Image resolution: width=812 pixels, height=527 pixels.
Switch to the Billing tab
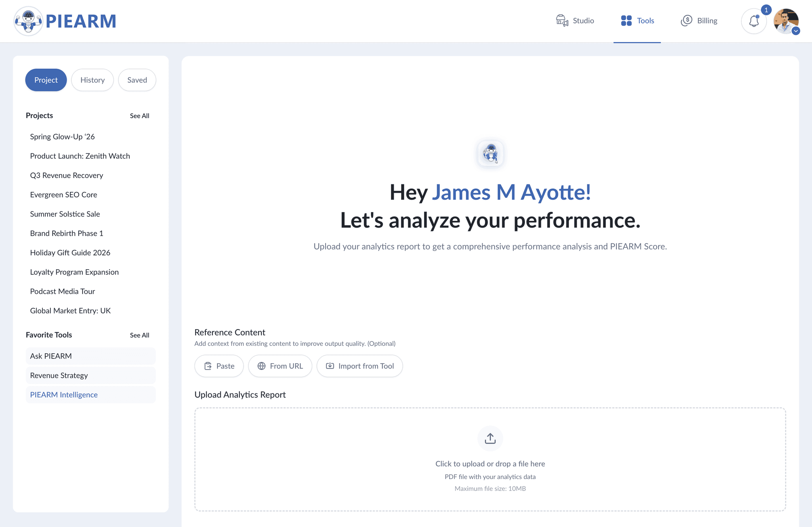pos(699,21)
